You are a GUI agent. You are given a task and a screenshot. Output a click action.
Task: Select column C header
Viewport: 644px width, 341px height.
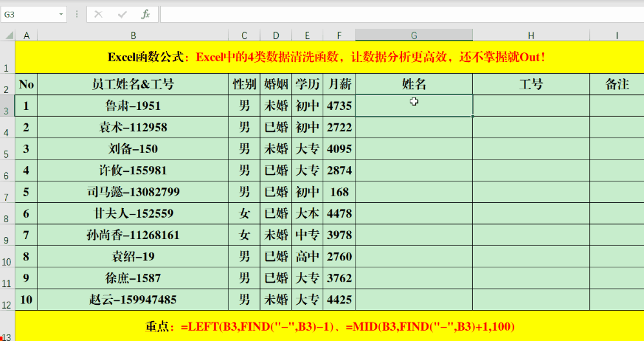point(245,36)
